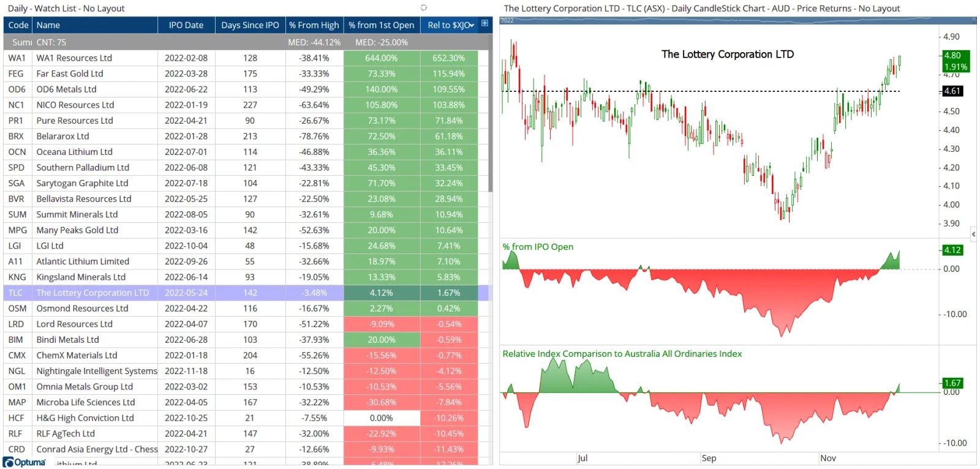The width and height of the screenshot is (980, 469).
Task: Click the circular refresh icon above watchlist
Action: pyautogui.click(x=423, y=8)
